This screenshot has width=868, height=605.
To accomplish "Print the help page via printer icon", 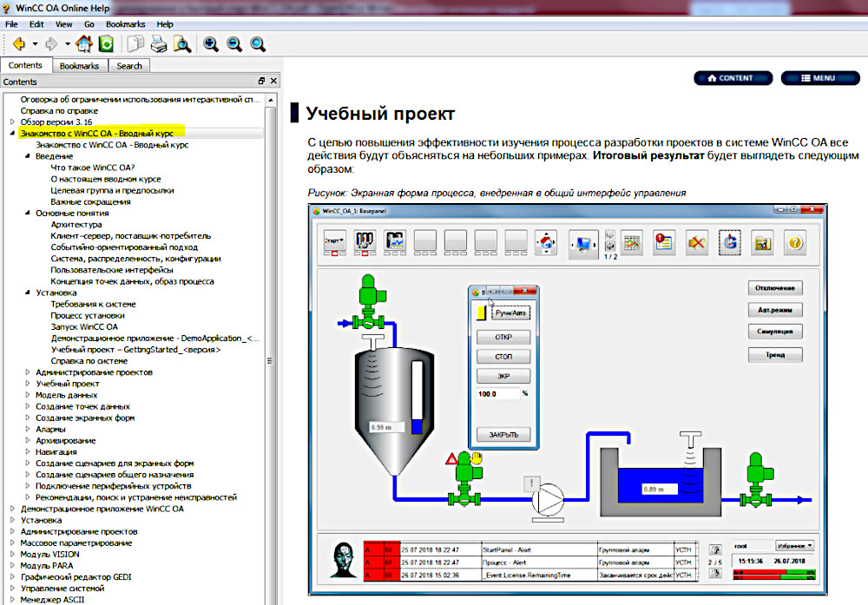I will point(159,43).
